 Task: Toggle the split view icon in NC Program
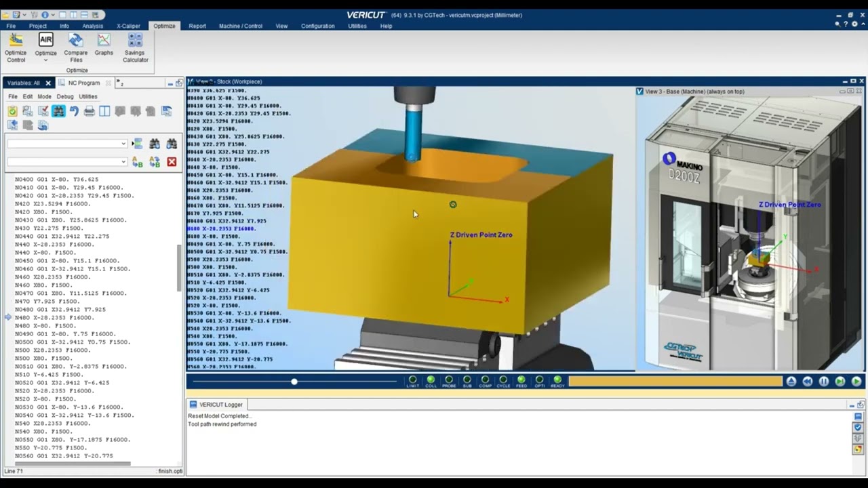(x=104, y=111)
